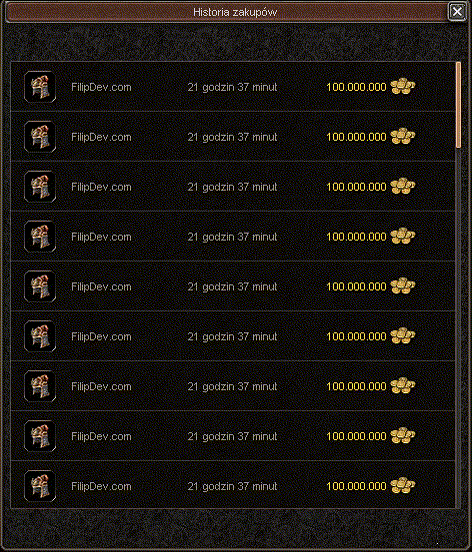Select the armor icon in fourth row
This screenshot has width=472, height=552.
click(40, 236)
